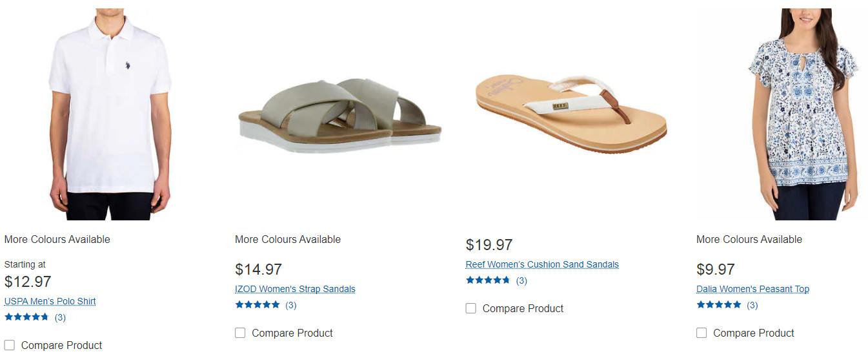Open the review count for IZOD Strap Sandals
This screenshot has width=868, height=358.
pyautogui.click(x=291, y=305)
